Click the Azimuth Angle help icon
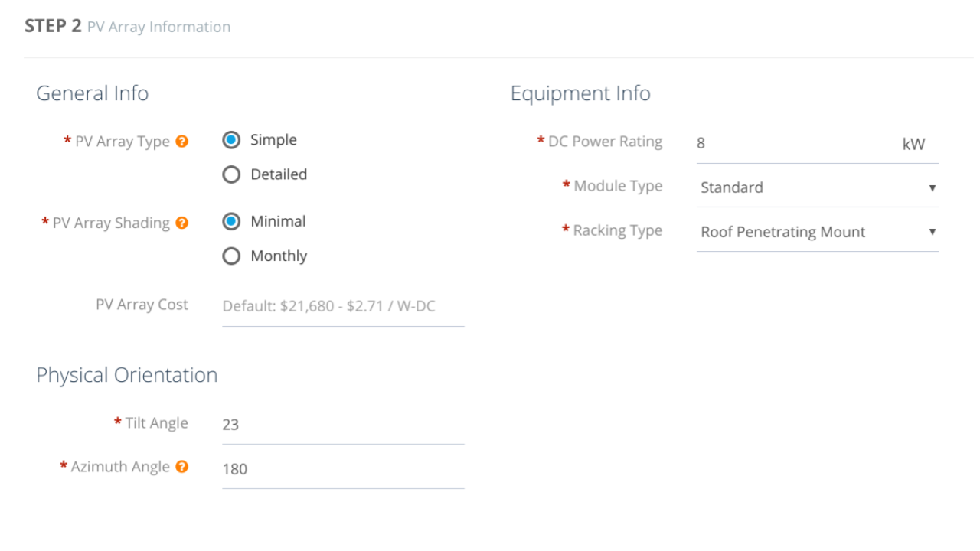The image size is (980, 551). 182,467
